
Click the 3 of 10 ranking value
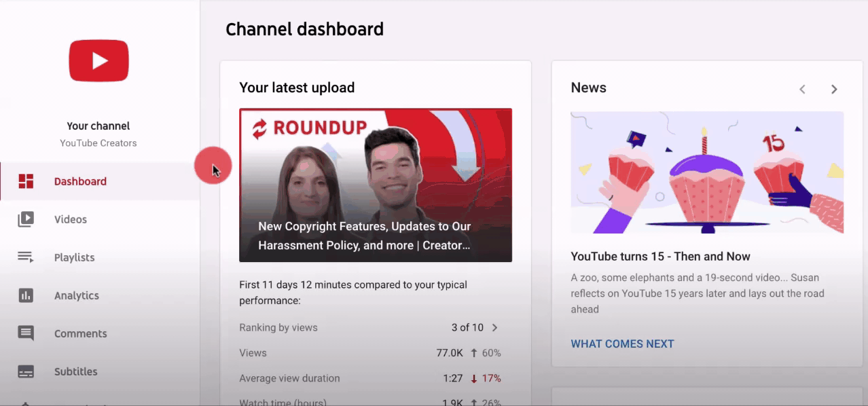tap(467, 327)
